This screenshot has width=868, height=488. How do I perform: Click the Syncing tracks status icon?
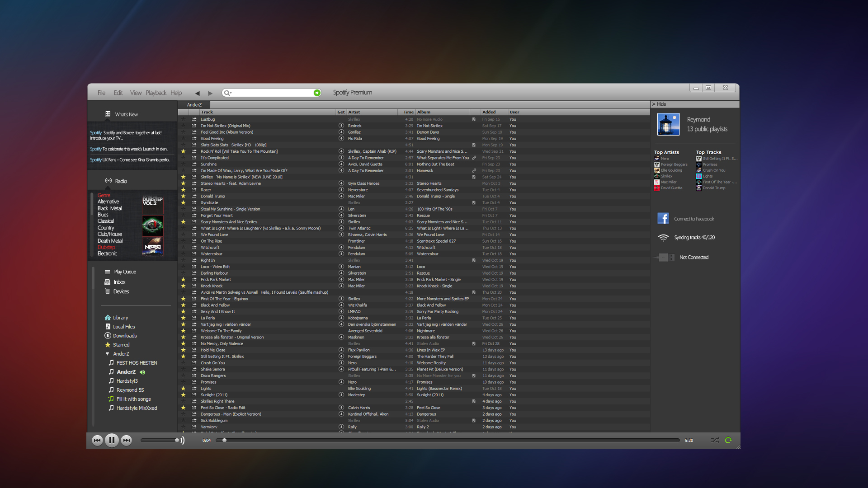663,237
